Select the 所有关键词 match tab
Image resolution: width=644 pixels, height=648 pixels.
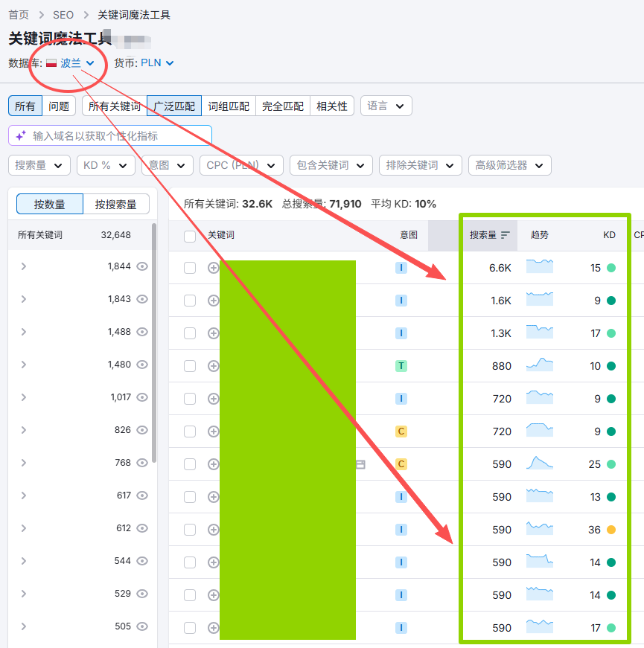coord(115,106)
